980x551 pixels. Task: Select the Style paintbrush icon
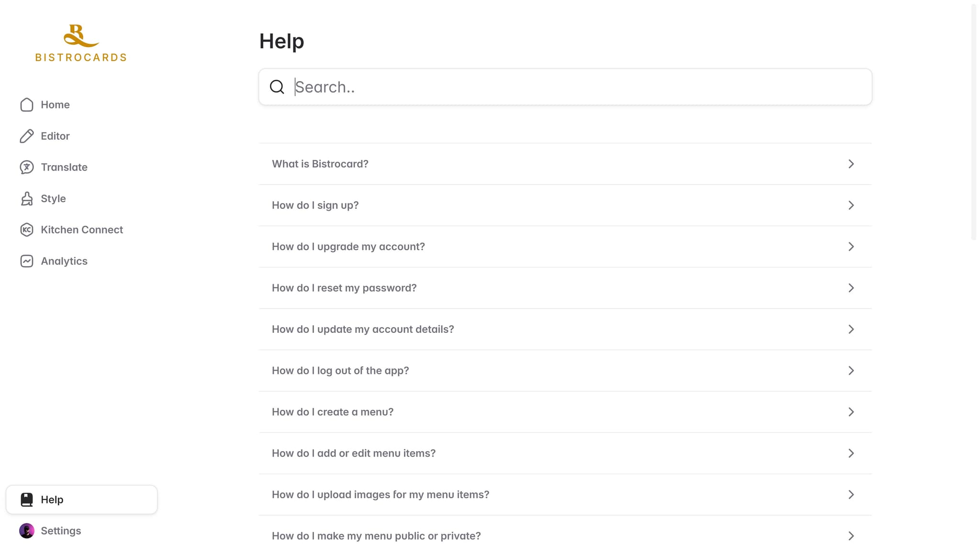(x=27, y=198)
